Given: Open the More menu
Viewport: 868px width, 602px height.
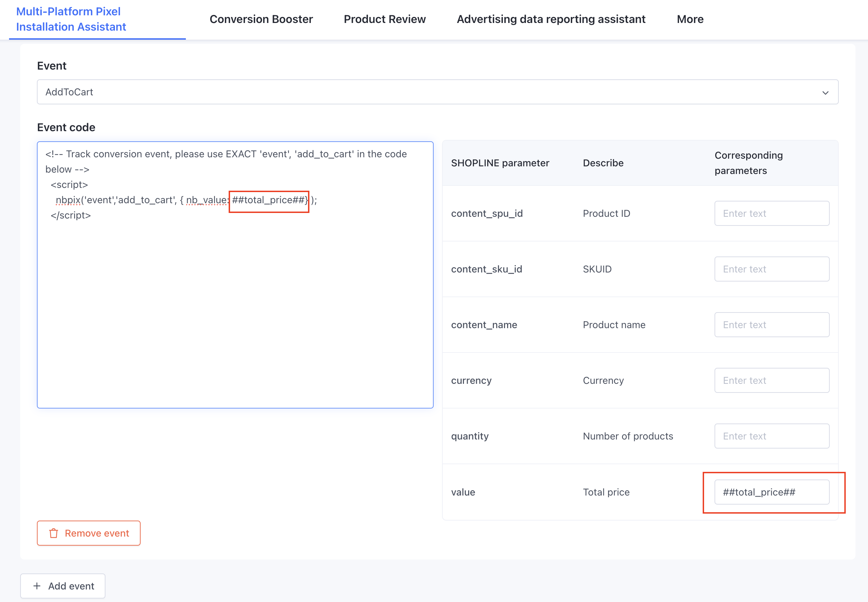Looking at the screenshot, I should [690, 19].
